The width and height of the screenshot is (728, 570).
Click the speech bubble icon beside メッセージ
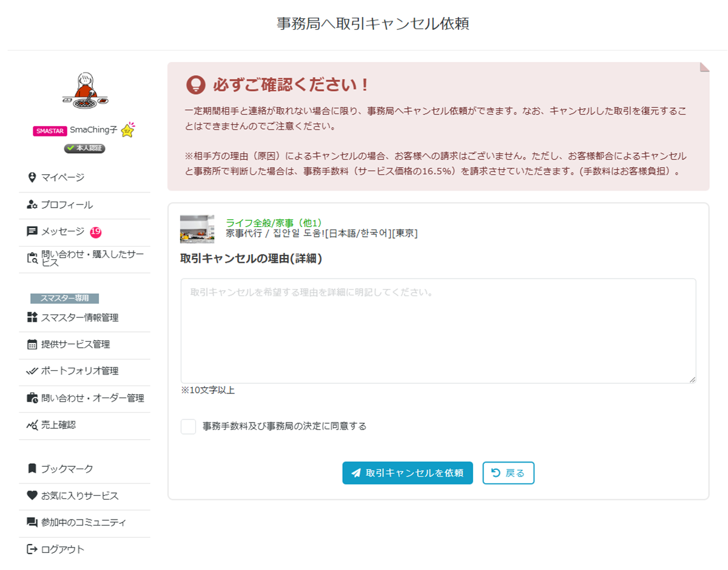point(32,231)
